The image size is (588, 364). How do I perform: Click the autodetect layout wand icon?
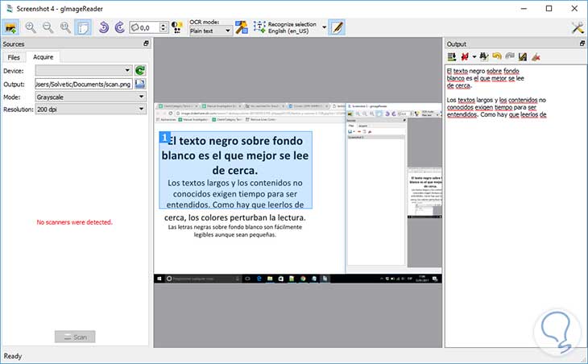tap(241, 27)
